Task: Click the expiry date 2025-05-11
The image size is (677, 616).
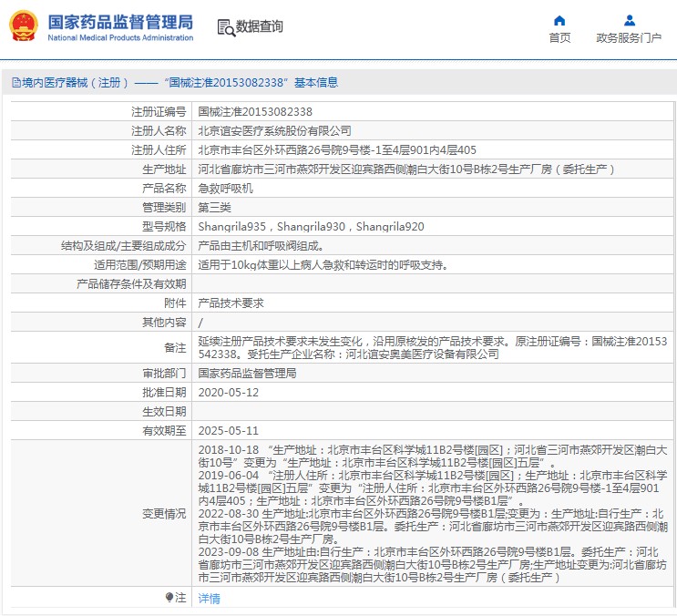Action: pyautogui.click(x=229, y=430)
